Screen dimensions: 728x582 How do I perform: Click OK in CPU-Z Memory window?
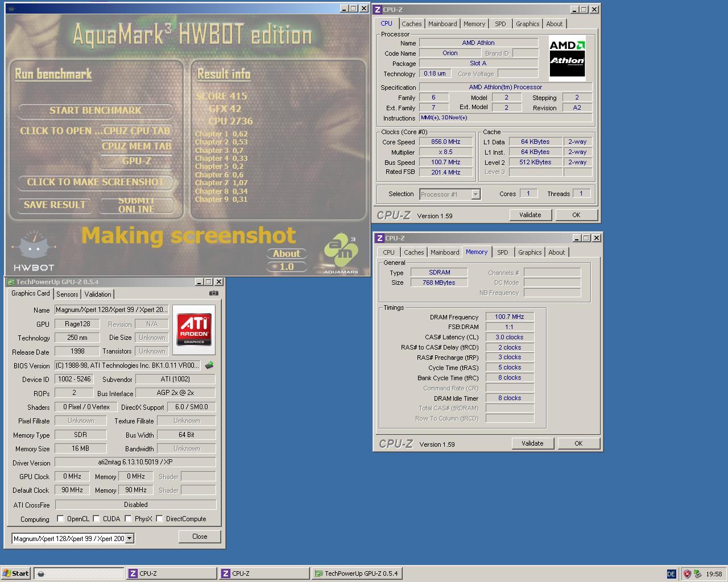tap(578, 443)
